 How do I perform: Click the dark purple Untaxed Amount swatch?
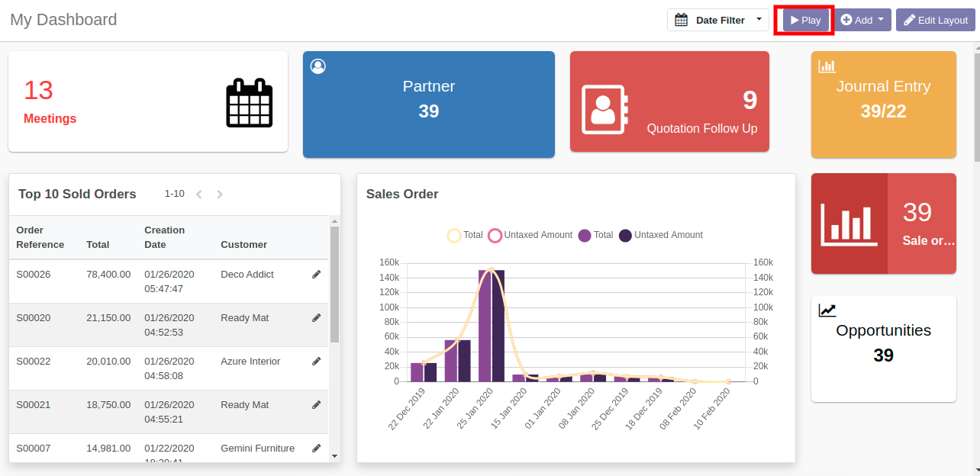[x=625, y=236]
